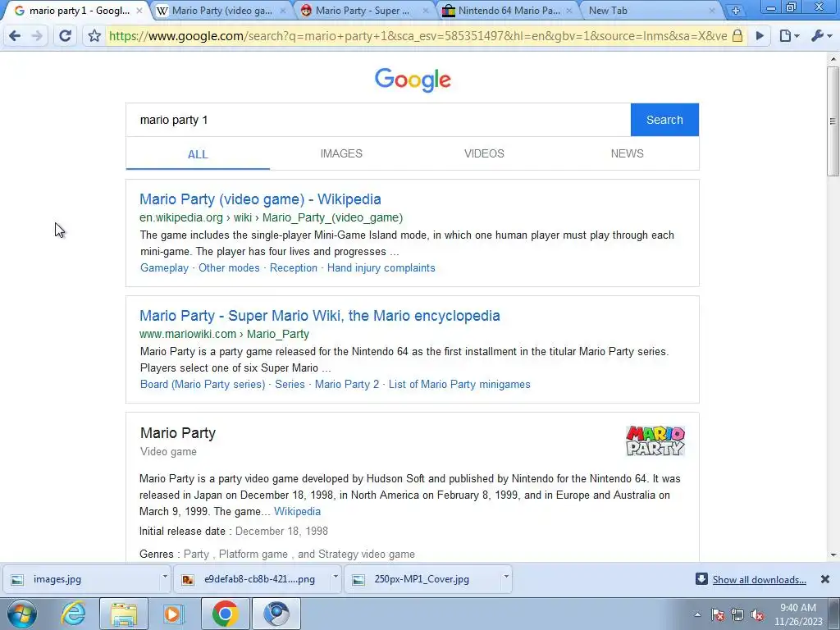Open the Reception sitelink
Viewport: 840px width, 630px height.
click(294, 268)
